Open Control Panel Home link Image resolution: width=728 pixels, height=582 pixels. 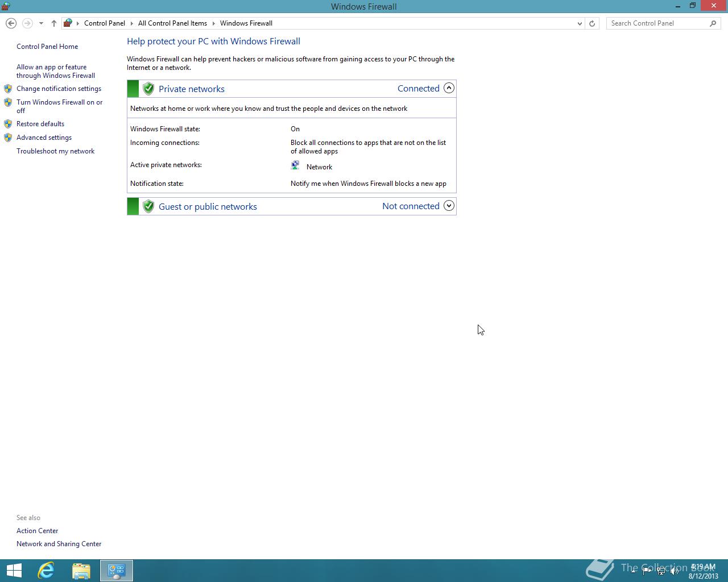point(47,47)
